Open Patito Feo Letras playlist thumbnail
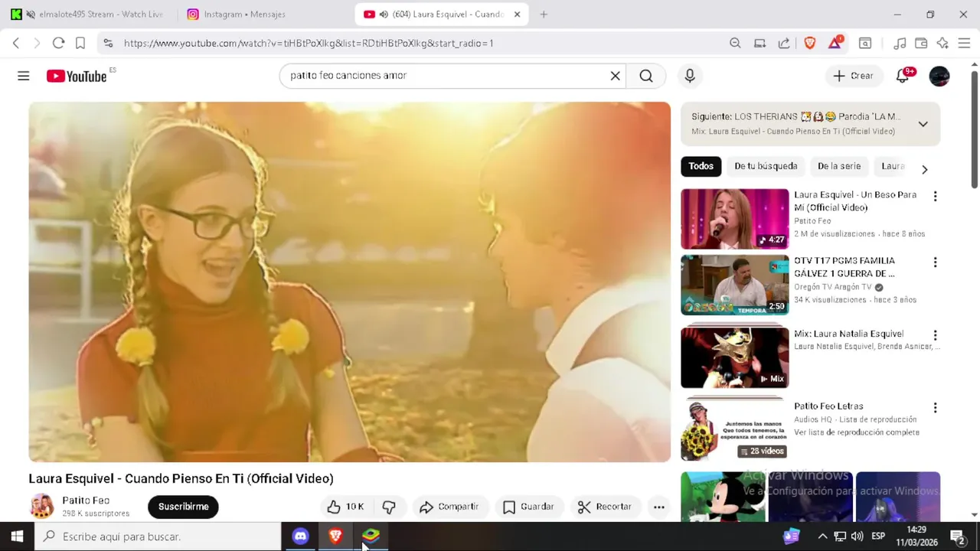 pos(734,430)
